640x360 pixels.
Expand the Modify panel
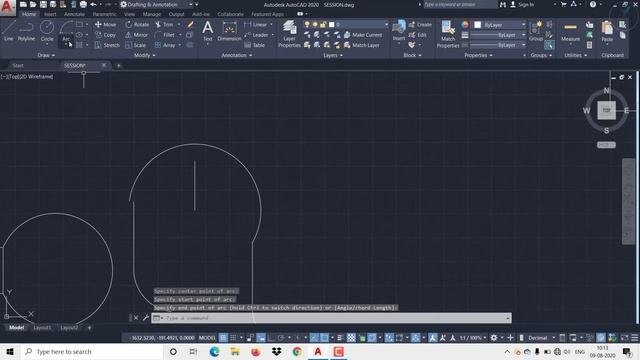coord(144,55)
